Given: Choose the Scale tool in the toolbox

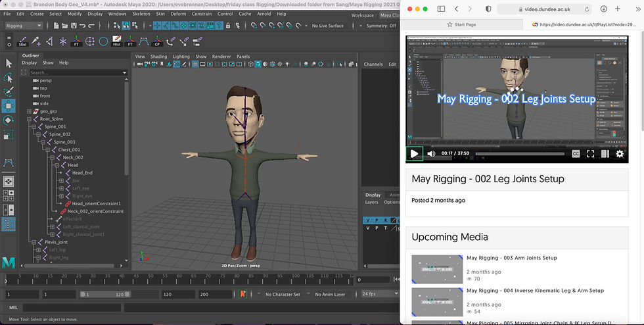Looking at the screenshot, I should [x=9, y=134].
